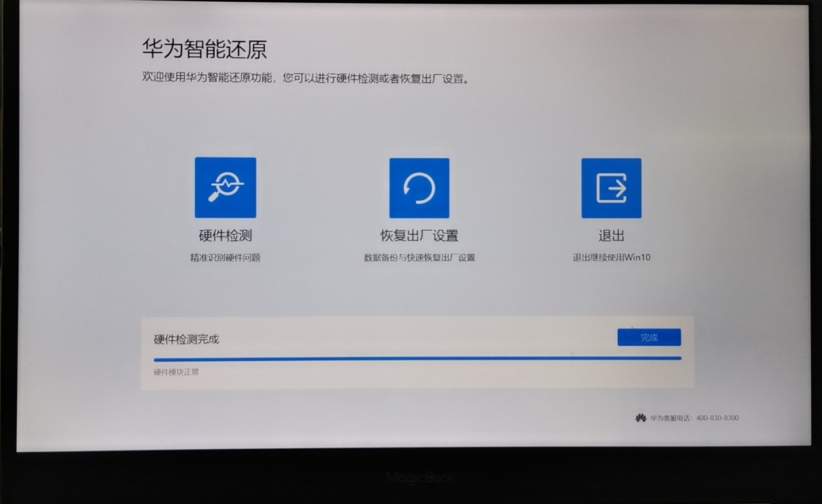Click the 精准识别硬件问题 description
The width and height of the screenshot is (822, 504).
(x=225, y=258)
